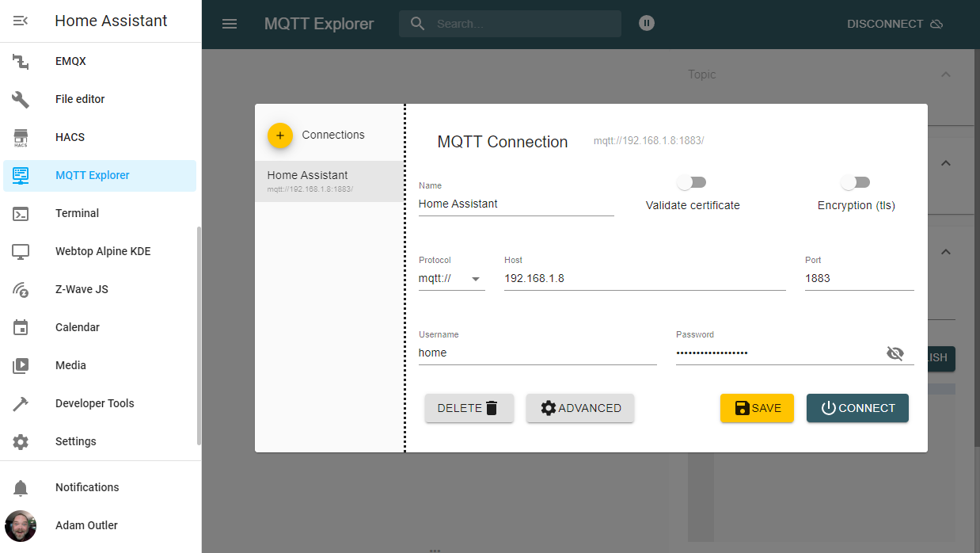
Task: Select the Home Assistant connection entry
Action: pyautogui.click(x=329, y=181)
